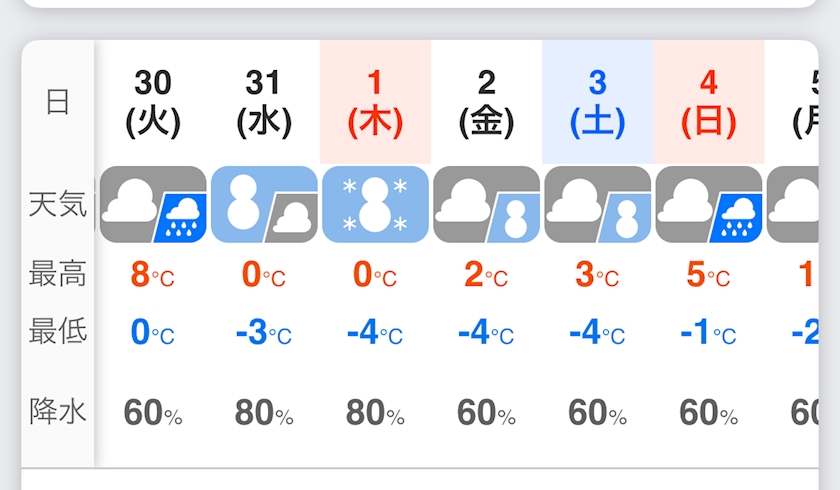Image resolution: width=840 pixels, height=490 pixels.
Task: Tap the snow-then-cloudy icon for Wednesday 31
Action: pyautogui.click(x=264, y=204)
